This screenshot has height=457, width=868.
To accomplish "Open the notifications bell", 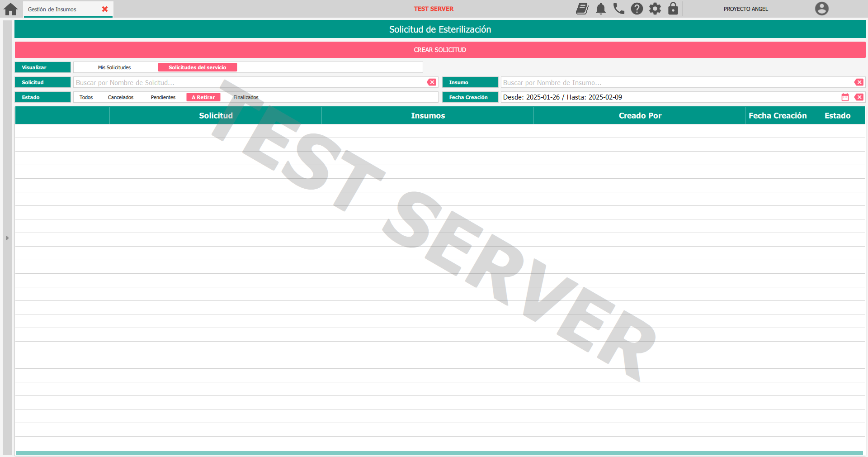I will point(600,9).
